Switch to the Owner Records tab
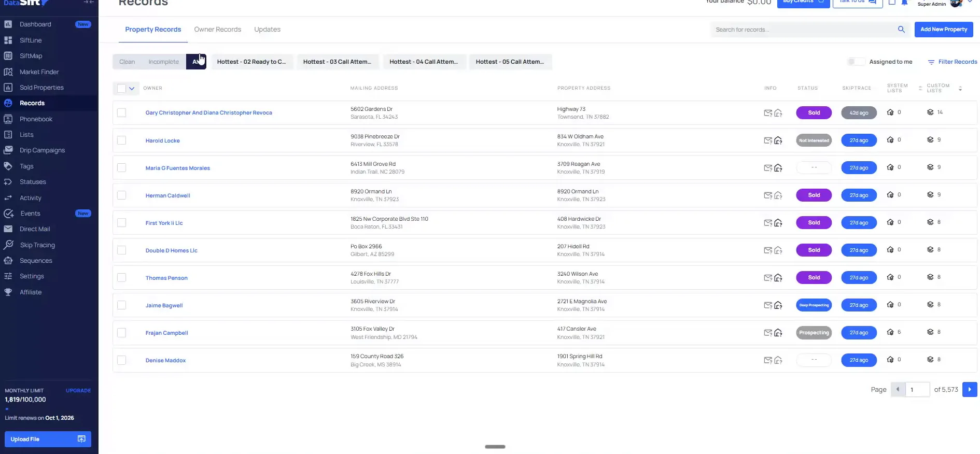 click(218, 30)
